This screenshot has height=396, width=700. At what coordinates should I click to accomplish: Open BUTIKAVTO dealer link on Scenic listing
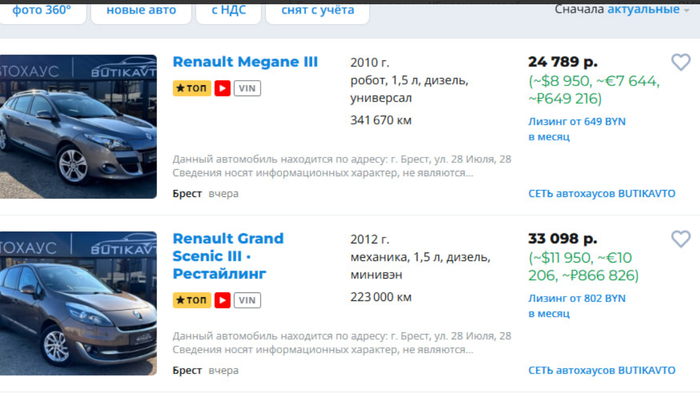tap(602, 370)
